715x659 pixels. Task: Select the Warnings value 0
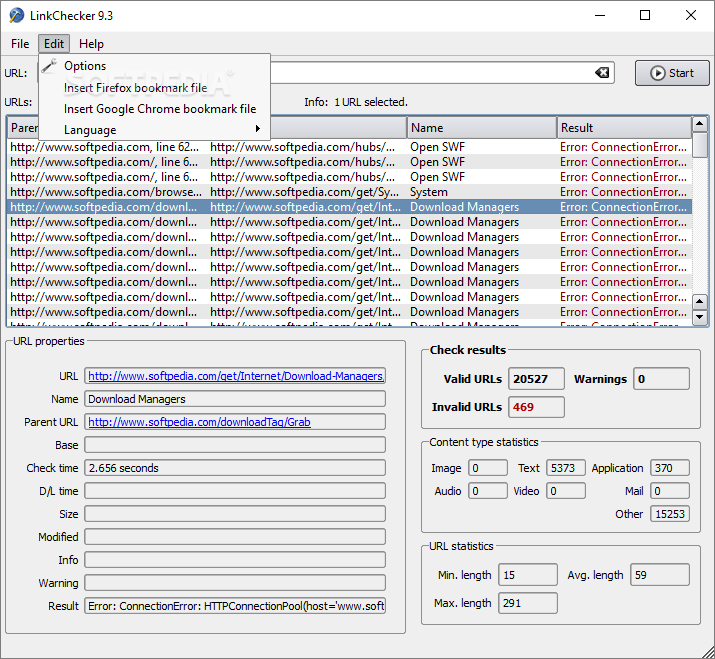[x=661, y=379]
